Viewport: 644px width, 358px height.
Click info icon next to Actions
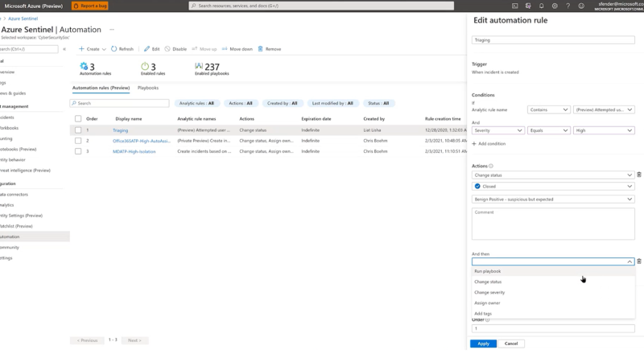pos(491,166)
